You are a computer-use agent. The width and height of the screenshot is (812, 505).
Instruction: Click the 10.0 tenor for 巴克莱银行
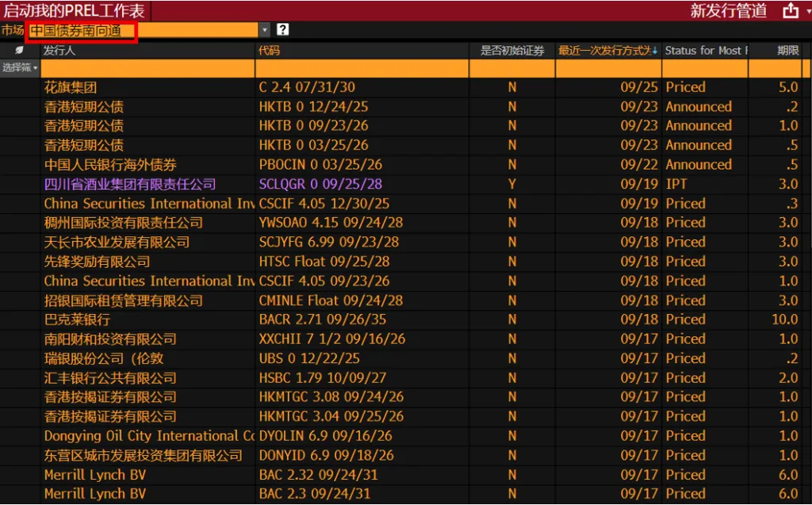click(785, 319)
